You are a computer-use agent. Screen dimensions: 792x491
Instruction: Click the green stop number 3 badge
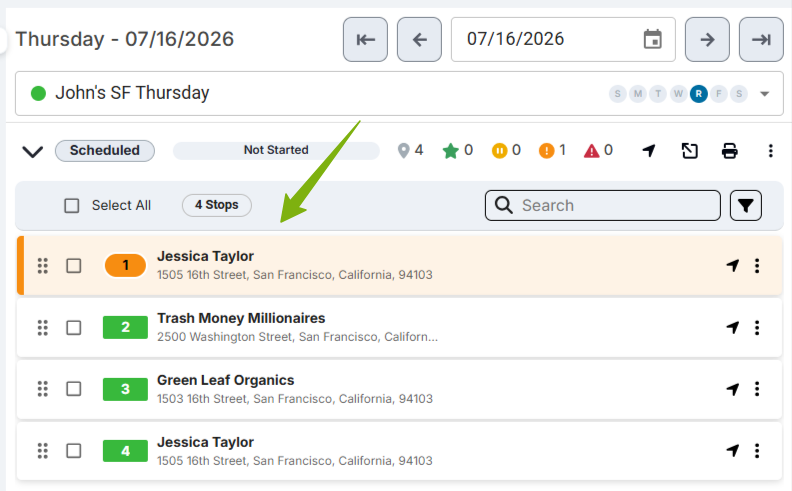[x=125, y=389]
